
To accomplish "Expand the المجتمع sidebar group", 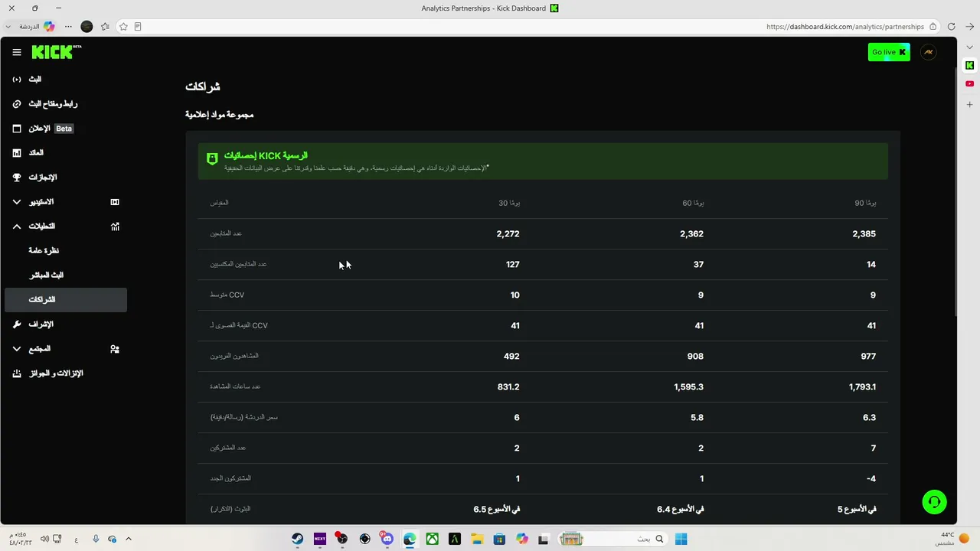I will pyautogui.click(x=66, y=349).
